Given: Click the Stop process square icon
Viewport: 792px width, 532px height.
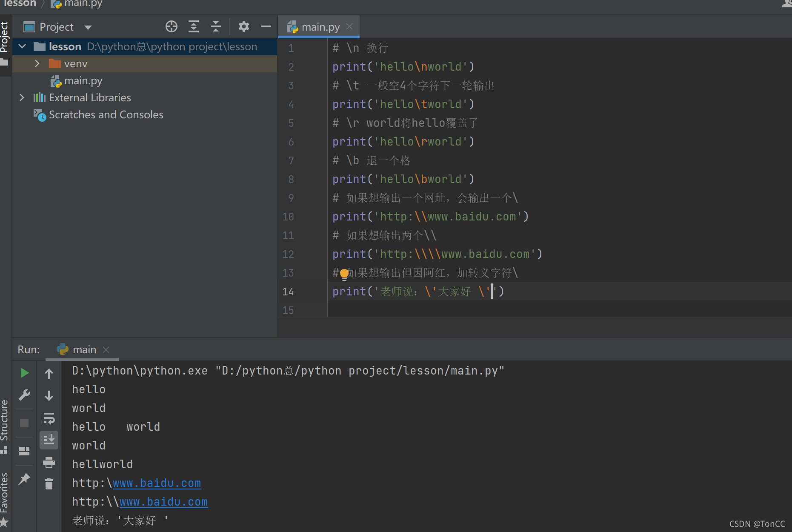Looking at the screenshot, I should tap(24, 423).
